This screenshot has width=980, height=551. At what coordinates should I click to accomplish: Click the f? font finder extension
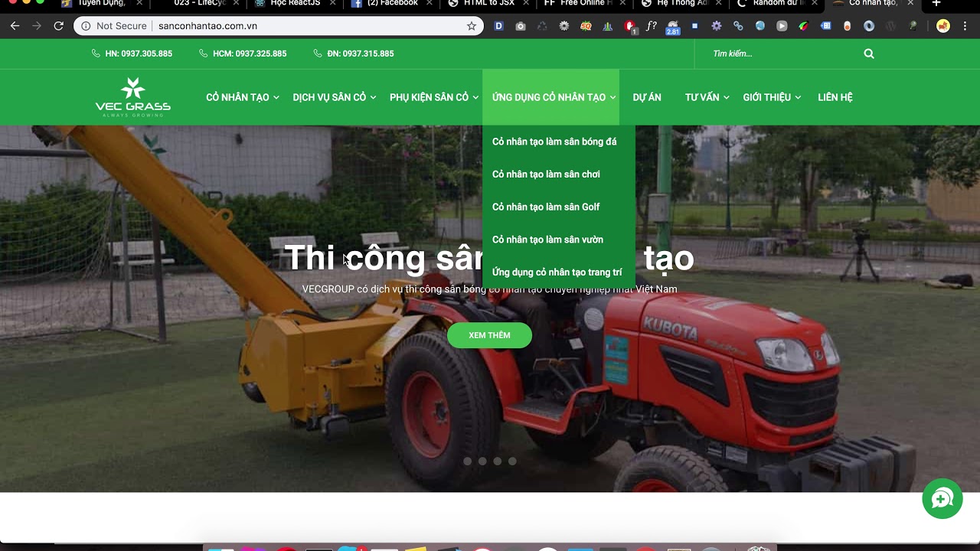click(652, 26)
